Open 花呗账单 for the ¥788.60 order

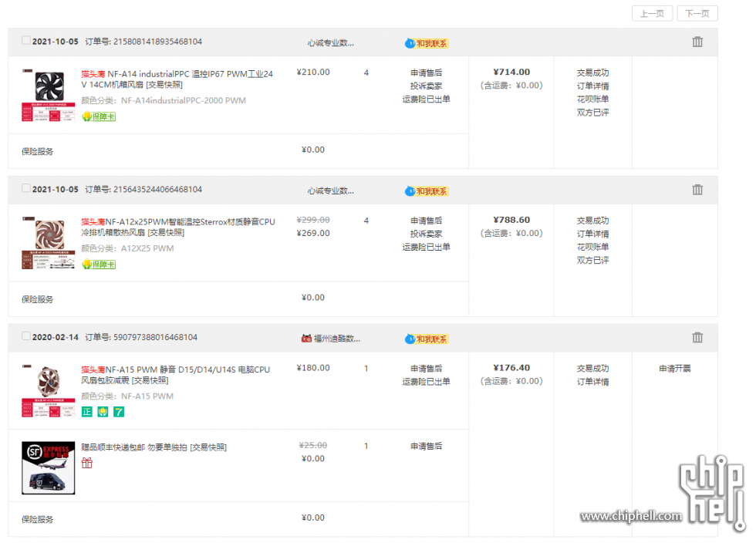pos(592,247)
